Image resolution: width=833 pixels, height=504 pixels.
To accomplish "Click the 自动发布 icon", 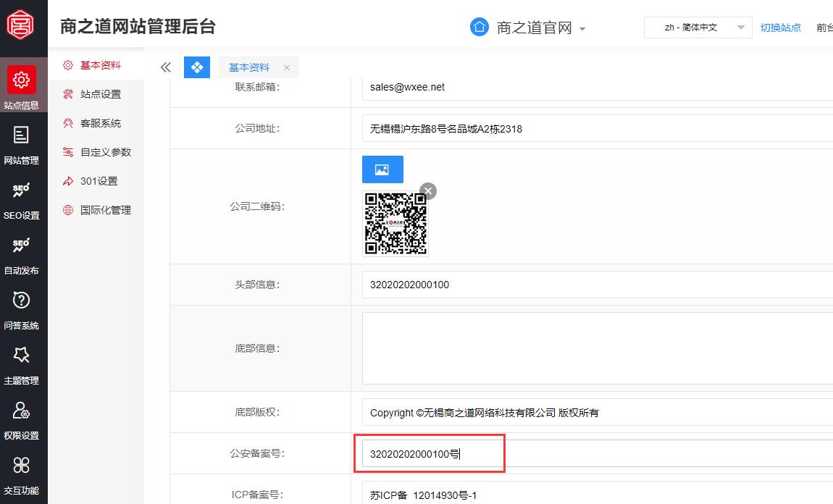I will (22, 247).
